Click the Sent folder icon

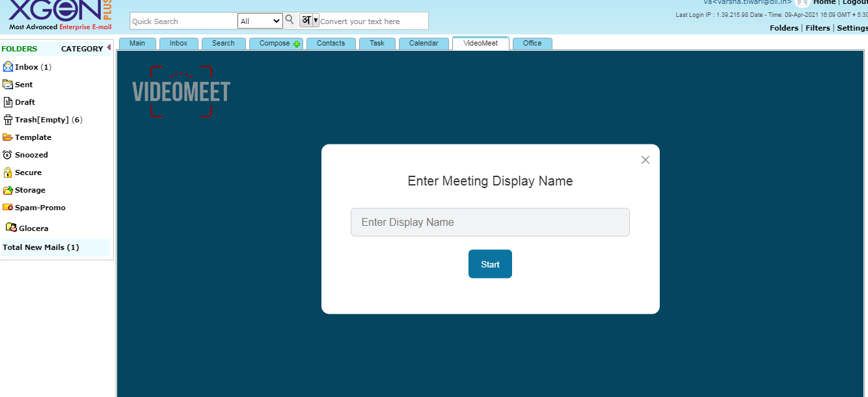tap(8, 84)
